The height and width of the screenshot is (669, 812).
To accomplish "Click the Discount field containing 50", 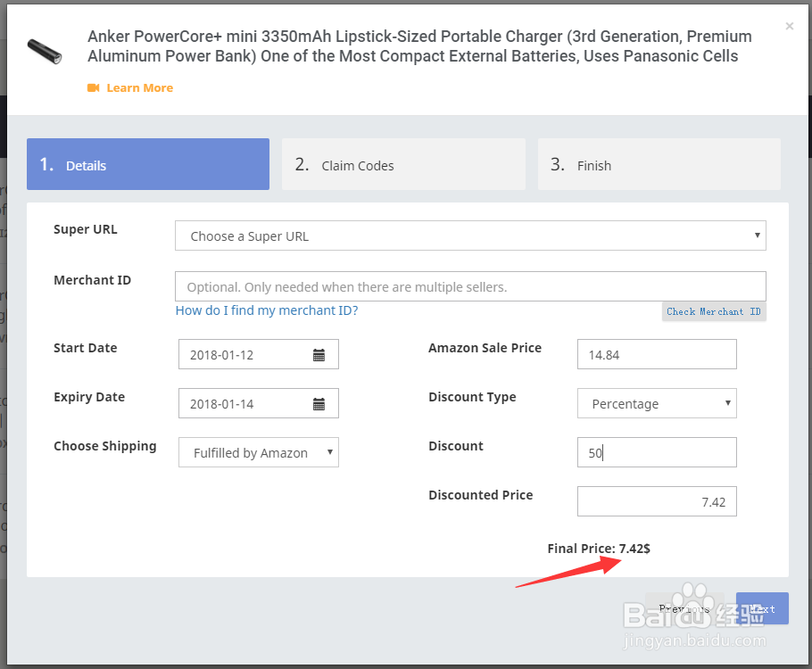I will tap(657, 452).
